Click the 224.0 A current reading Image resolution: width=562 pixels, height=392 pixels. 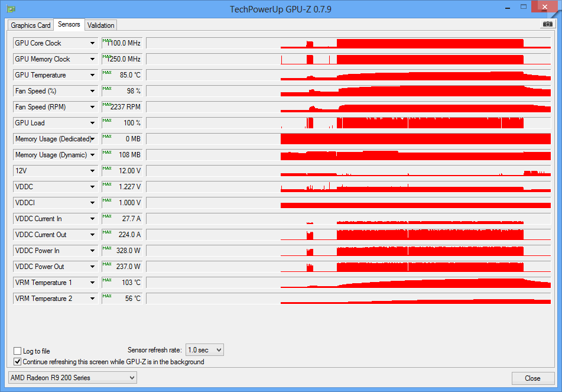coord(122,235)
